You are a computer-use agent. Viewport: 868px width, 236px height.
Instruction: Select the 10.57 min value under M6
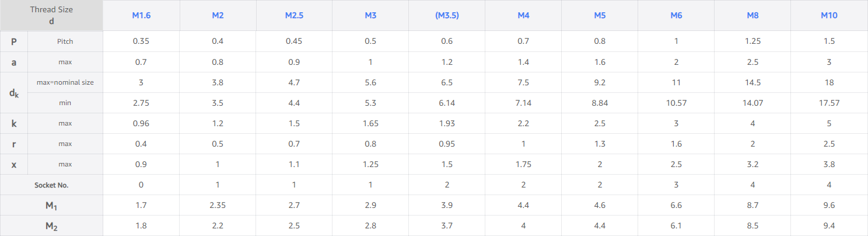(x=676, y=103)
